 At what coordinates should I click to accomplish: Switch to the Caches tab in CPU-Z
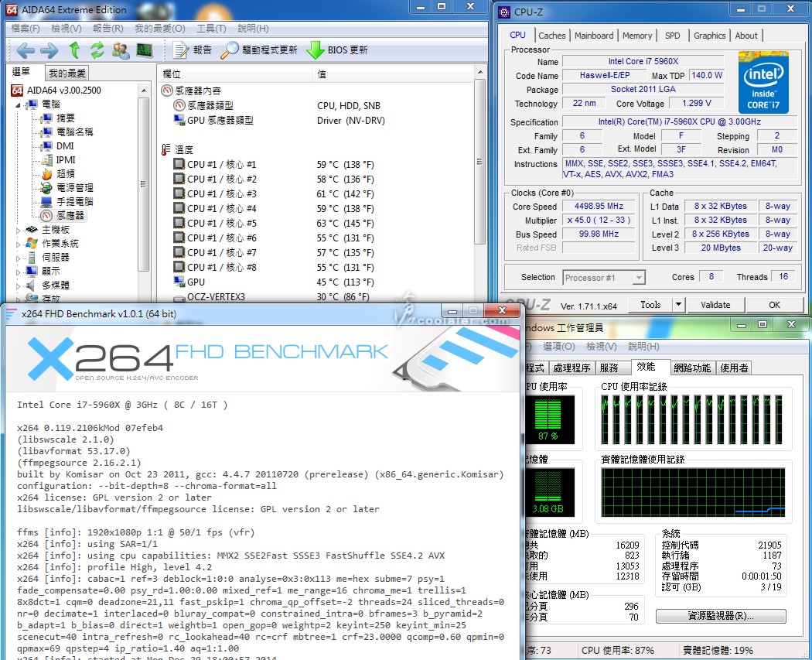click(x=552, y=36)
